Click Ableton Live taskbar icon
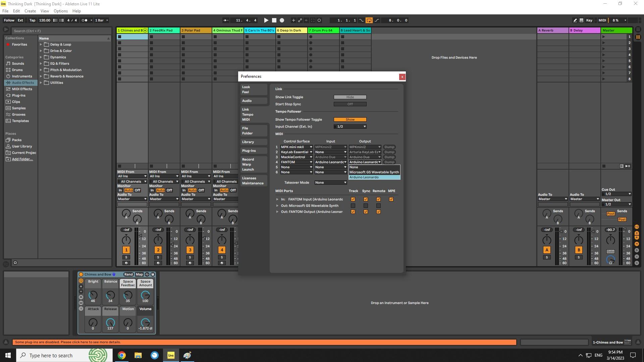The image size is (644, 362). (x=171, y=355)
